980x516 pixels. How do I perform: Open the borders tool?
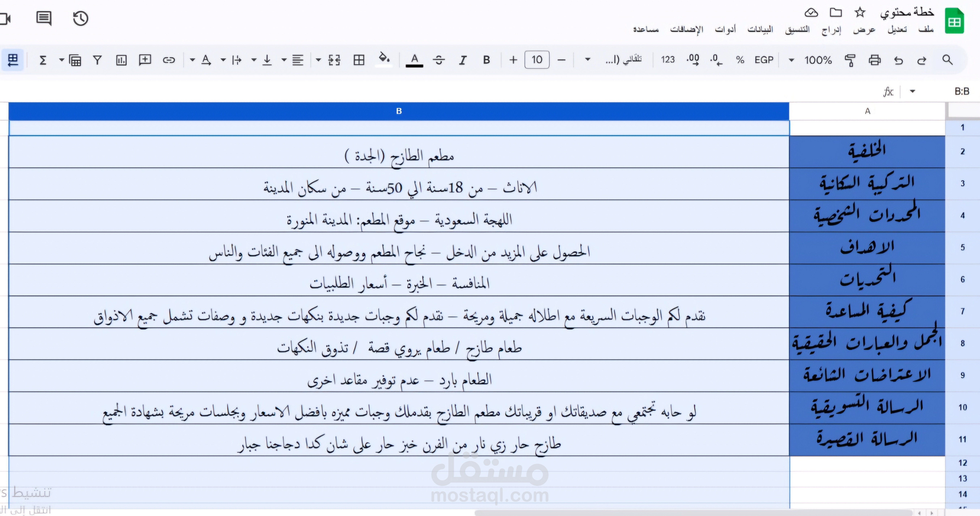pyautogui.click(x=359, y=60)
